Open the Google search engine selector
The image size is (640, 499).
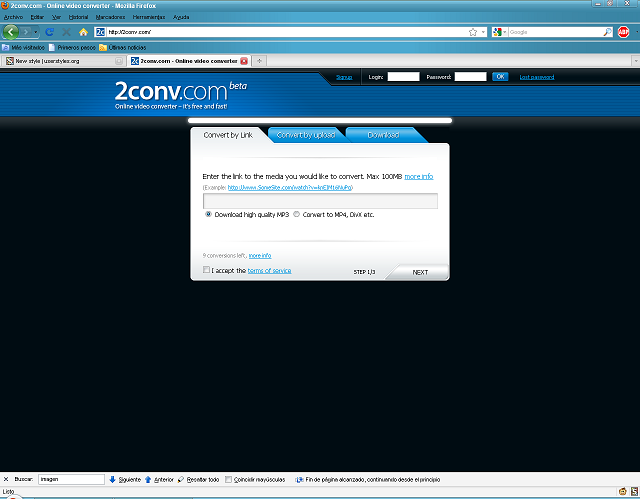499,32
